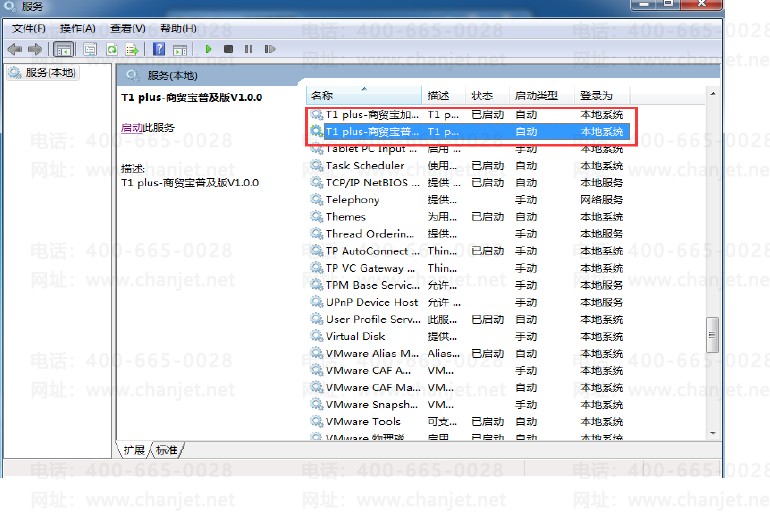Open the properties toolbar icon
The height and width of the screenshot is (528, 770).
(x=90, y=49)
